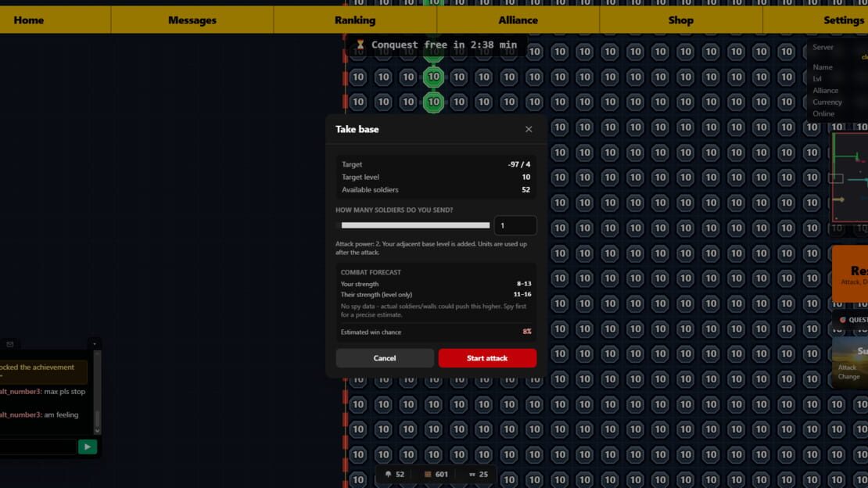This screenshot has width=868, height=488.
Task: Click the chat panel scrollbar track
Action: [x=98, y=390]
